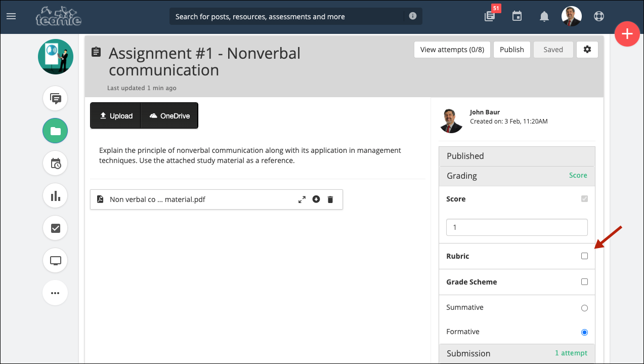The width and height of the screenshot is (644, 364).
Task: Open the newsfeed icon with 51 badge
Action: [490, 16]
